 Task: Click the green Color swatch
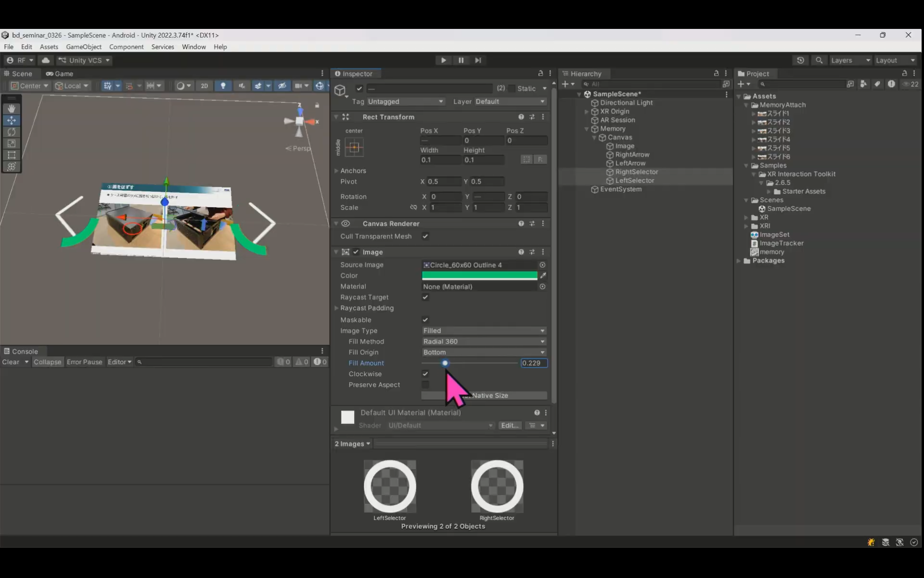479,276
